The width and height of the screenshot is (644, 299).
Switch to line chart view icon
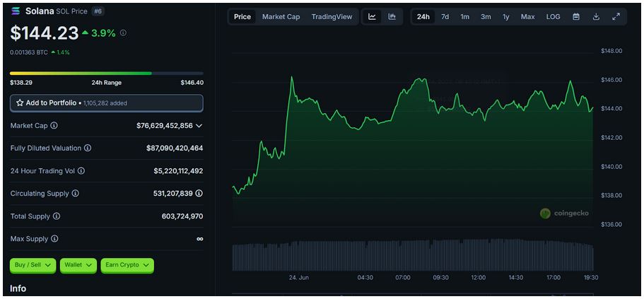[372, 17]
